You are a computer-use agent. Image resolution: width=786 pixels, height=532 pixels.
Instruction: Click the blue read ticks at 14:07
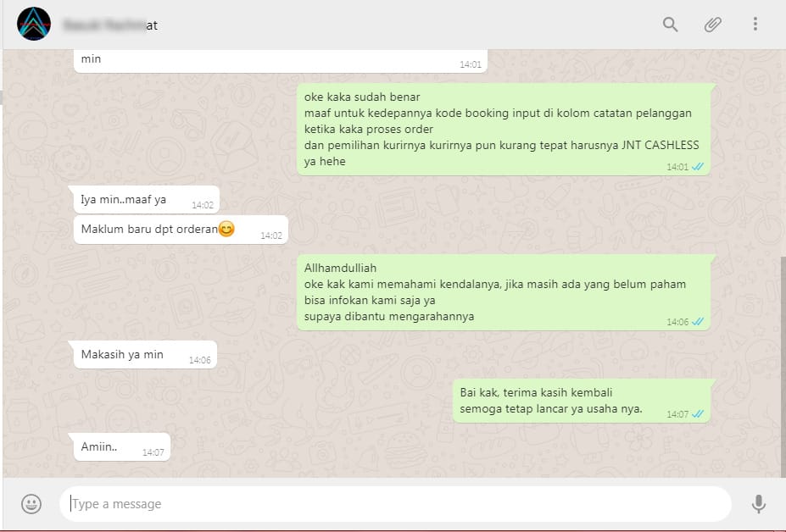click(697, 414)
